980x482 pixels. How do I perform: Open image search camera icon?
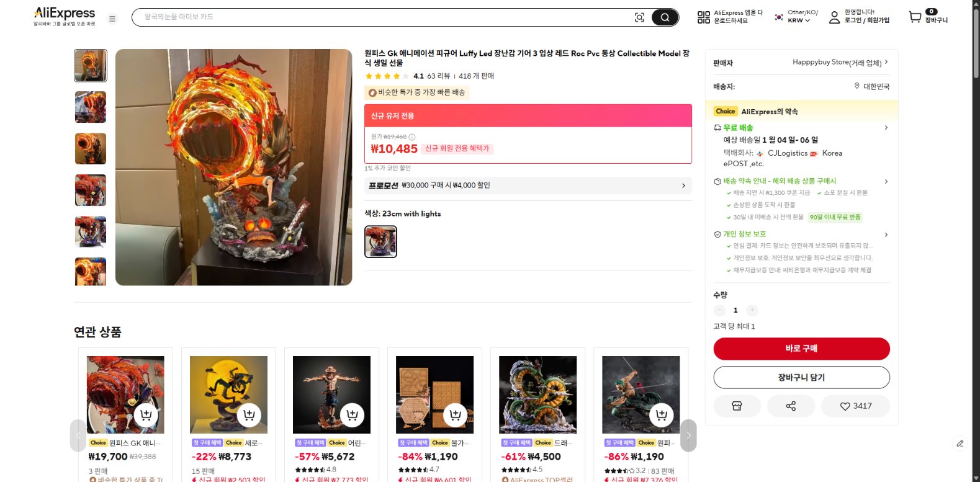(639, 17)
